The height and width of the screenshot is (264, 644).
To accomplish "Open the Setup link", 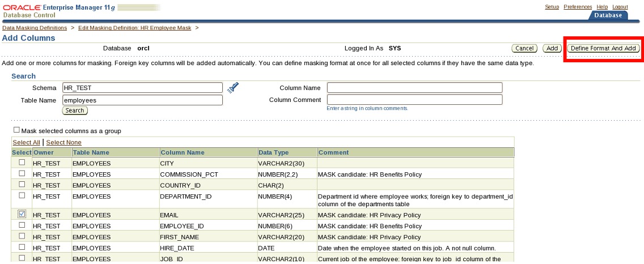I will pyautogui.click(x=552, y=7).
